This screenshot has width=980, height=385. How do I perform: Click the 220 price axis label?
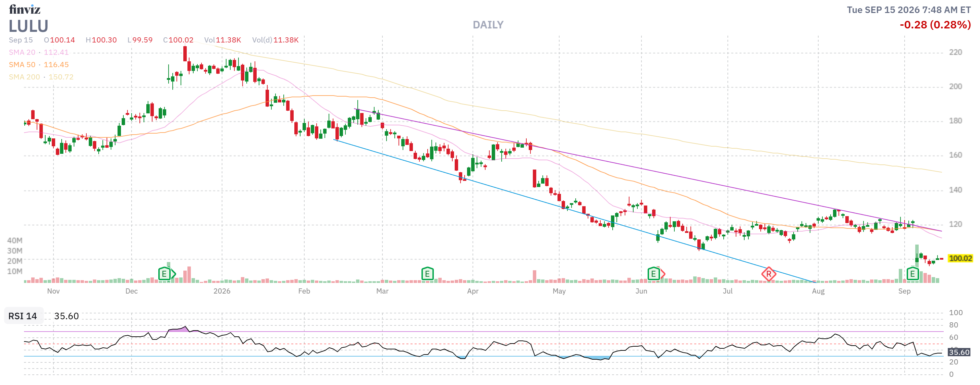(955, 52)
